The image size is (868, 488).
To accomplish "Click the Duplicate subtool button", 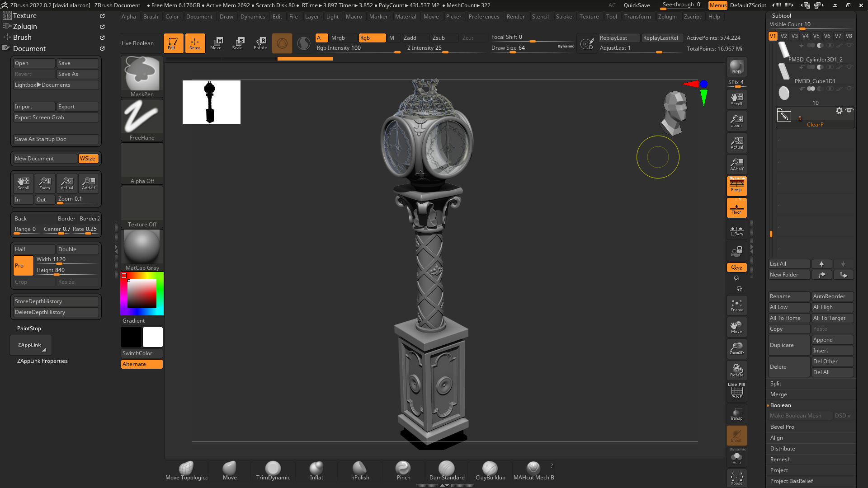I will click(789, 345).
